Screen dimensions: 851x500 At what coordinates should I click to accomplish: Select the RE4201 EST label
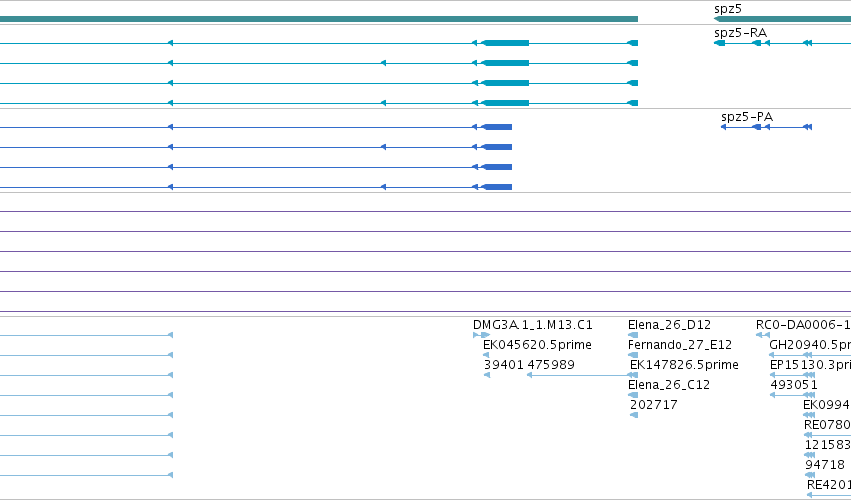pyautogui.click(x=829, y=485)
